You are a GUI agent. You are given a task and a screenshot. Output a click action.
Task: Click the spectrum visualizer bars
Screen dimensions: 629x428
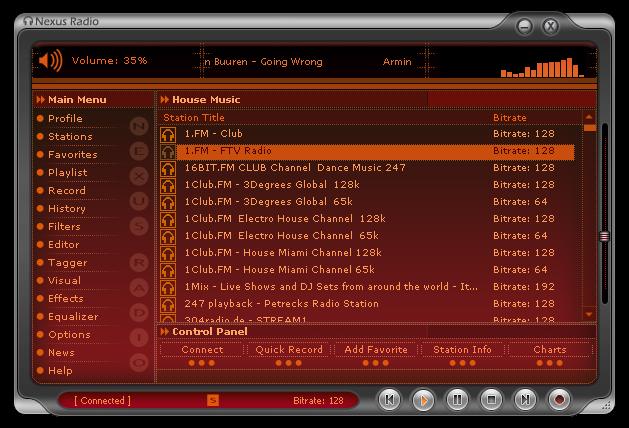click(x=542, y=67)
